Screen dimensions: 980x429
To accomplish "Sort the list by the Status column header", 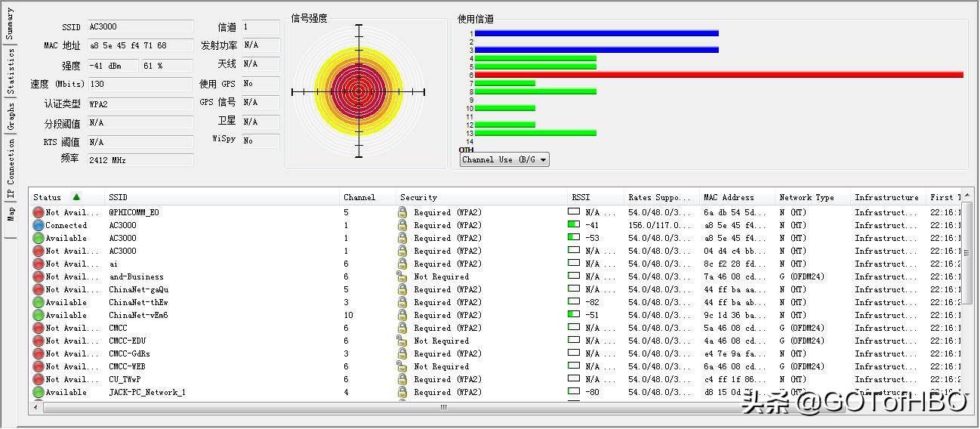I will (66, 197).
